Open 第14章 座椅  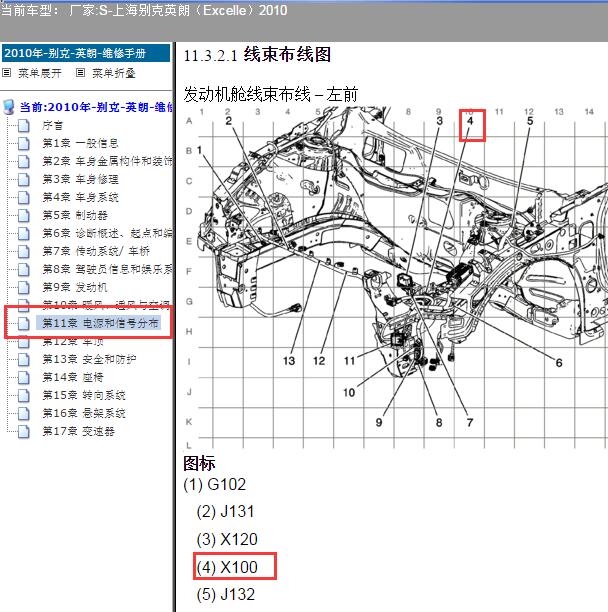pos(73,377)
